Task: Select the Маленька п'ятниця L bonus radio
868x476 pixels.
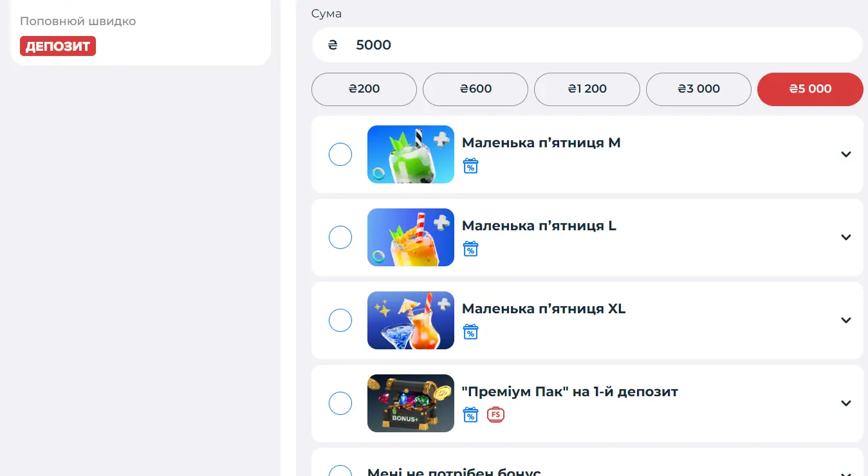Action: pos(340,237)
